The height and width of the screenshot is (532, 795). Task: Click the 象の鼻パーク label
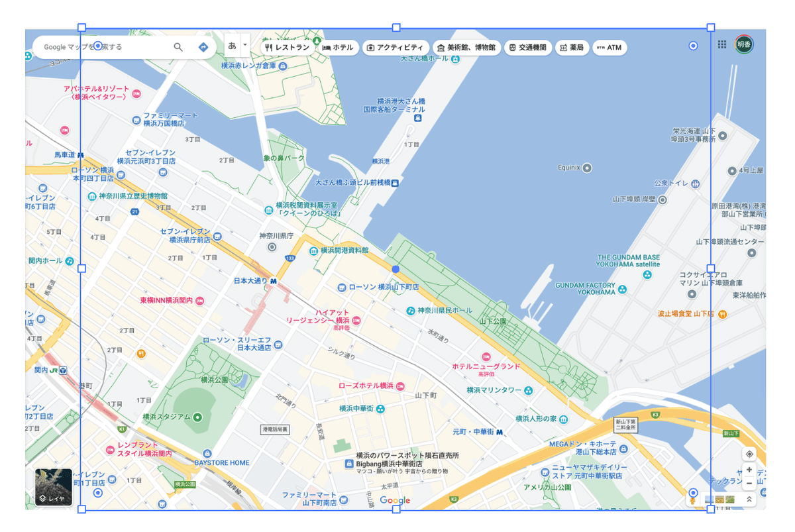[x=284, y=158]
